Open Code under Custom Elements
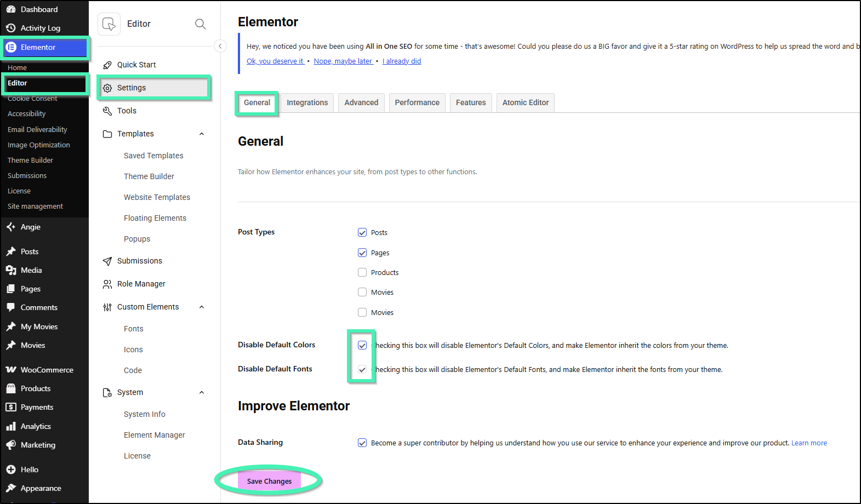Viewport: 861px width, 504px height. tap(133, 371)
